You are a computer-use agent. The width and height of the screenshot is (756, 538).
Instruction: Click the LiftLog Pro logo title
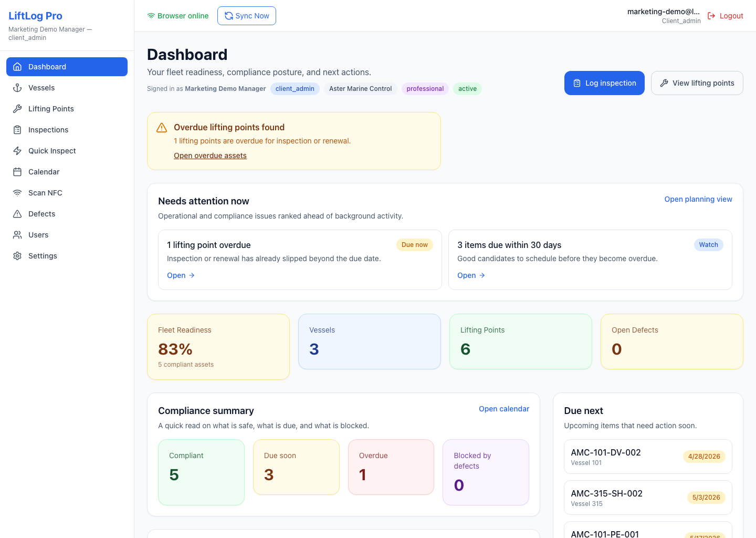pyautogui.click(x=35, y=16)
